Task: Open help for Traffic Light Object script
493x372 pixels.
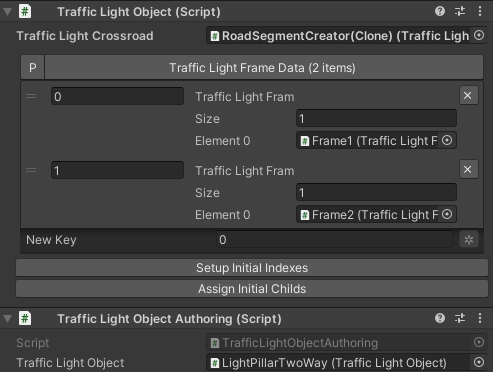Action: 440,12
